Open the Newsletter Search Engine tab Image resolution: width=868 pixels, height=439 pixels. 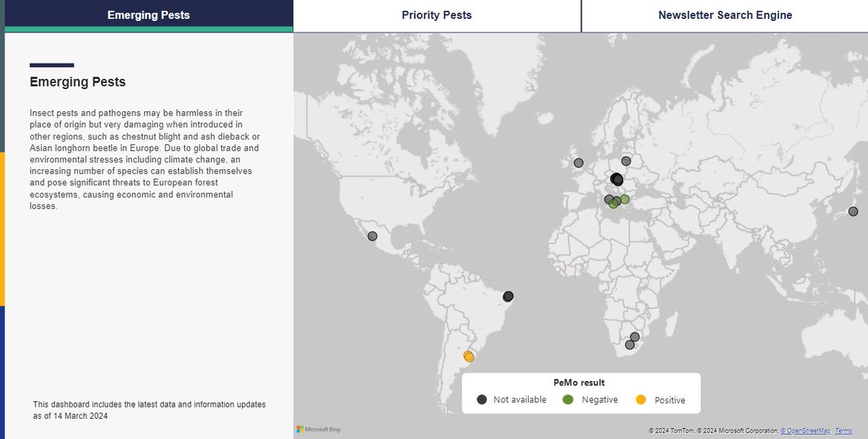[x=725, y=15]
